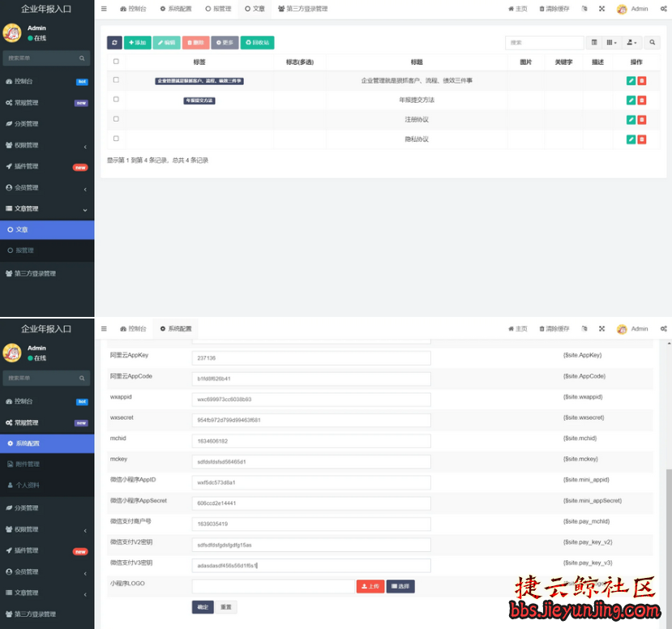
Task: Click the 微信支付V3密钥 input field
Action: tap(311, 566)
